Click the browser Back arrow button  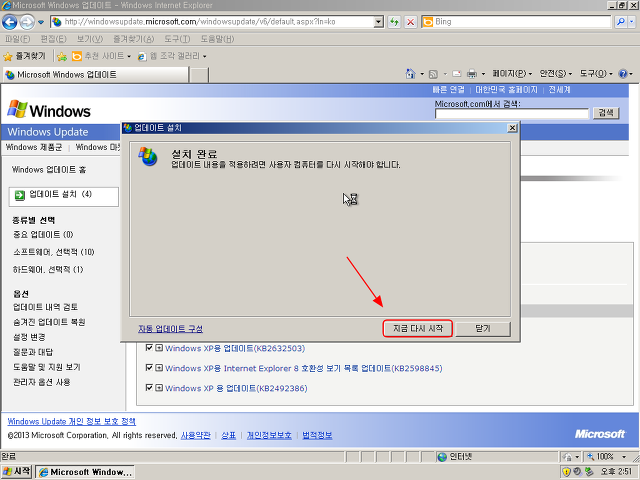coord(10,22)
